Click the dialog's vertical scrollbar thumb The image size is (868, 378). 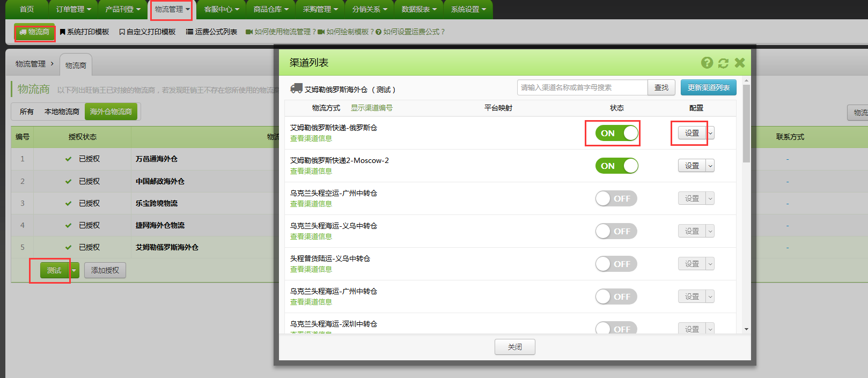tap(746, 123)
